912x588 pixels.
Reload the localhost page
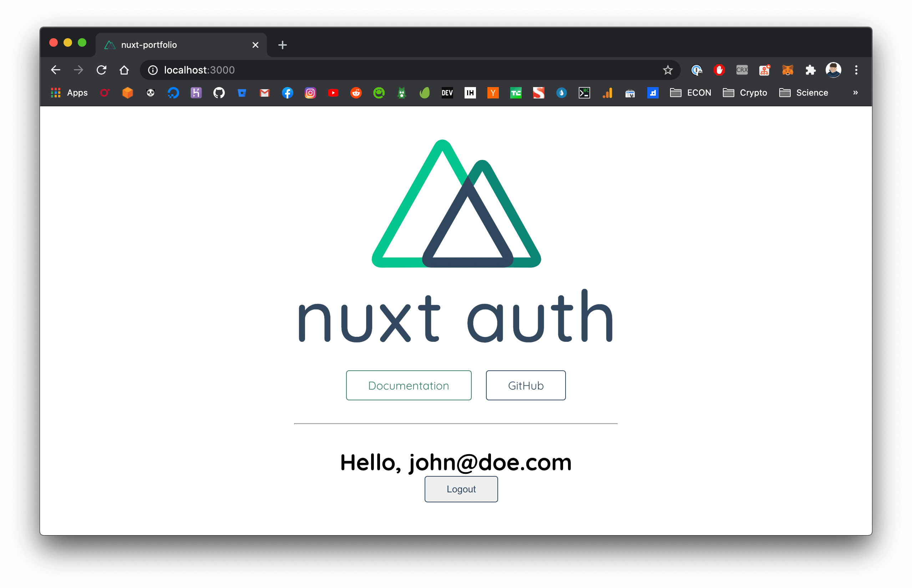click(102, 70)
